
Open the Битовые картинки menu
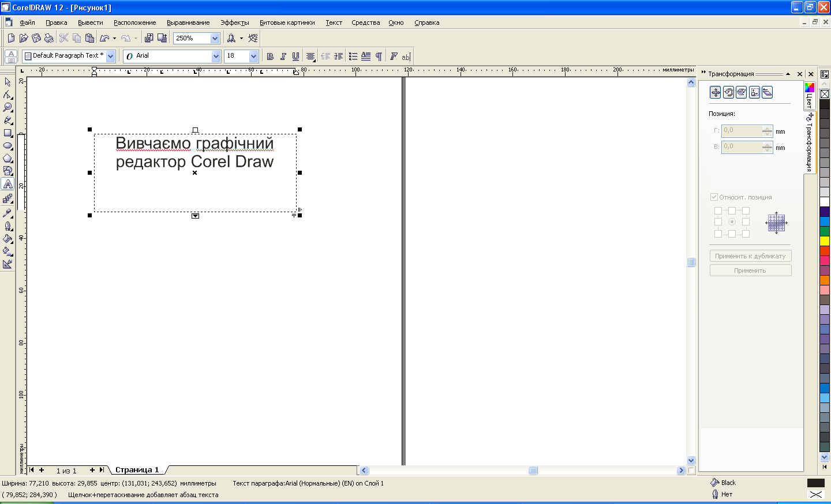[287, 22]
